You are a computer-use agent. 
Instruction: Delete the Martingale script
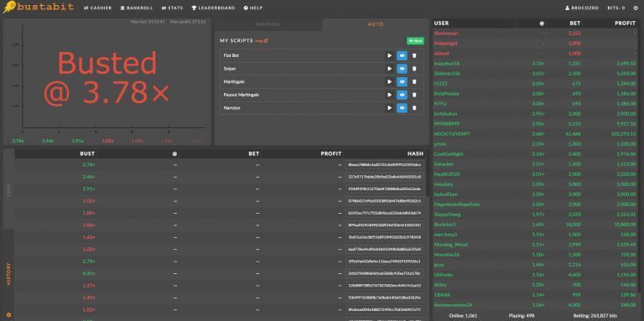414,81
